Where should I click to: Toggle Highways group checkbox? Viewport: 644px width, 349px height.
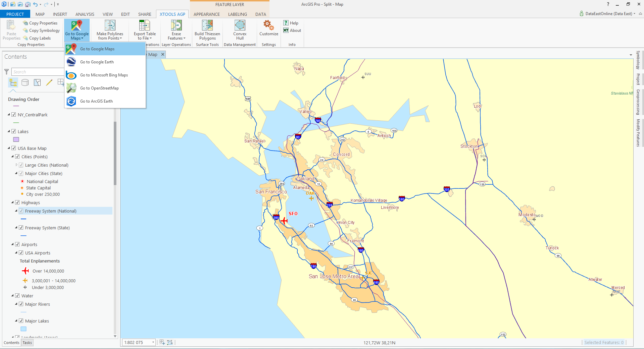click(x=17, y=202)
